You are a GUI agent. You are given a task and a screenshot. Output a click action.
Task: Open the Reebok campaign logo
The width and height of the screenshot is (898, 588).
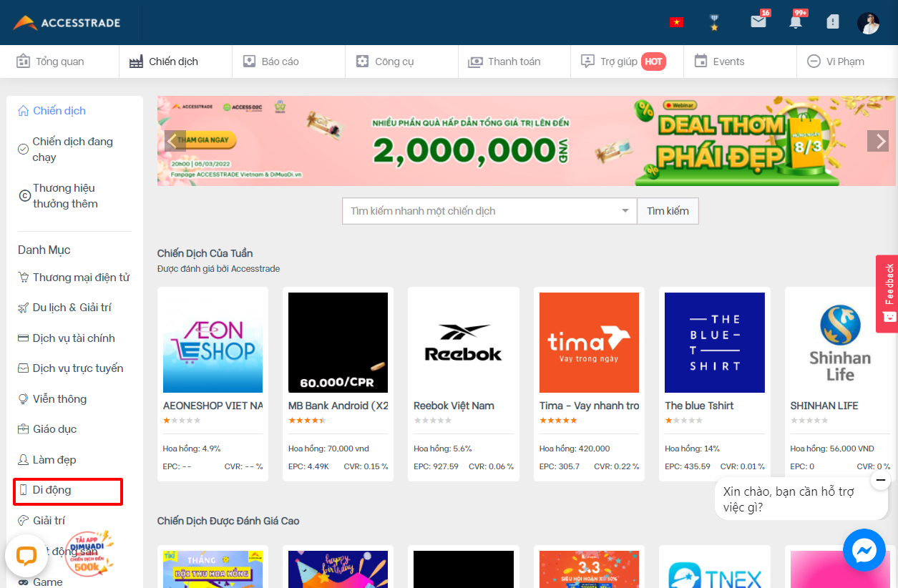(464, 343)
